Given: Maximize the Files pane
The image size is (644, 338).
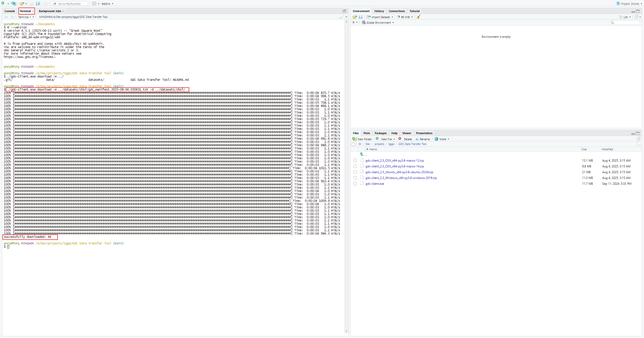Looking at the screenshot, I should pos(638,133).
